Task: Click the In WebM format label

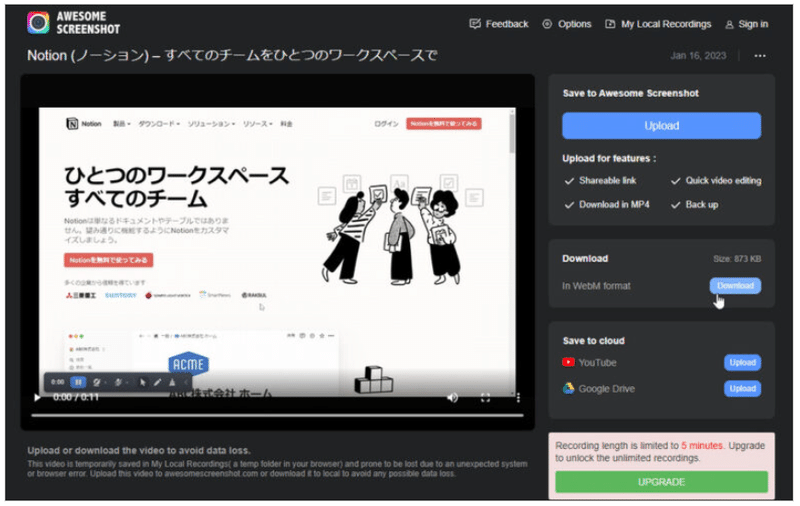Action: 596,286
